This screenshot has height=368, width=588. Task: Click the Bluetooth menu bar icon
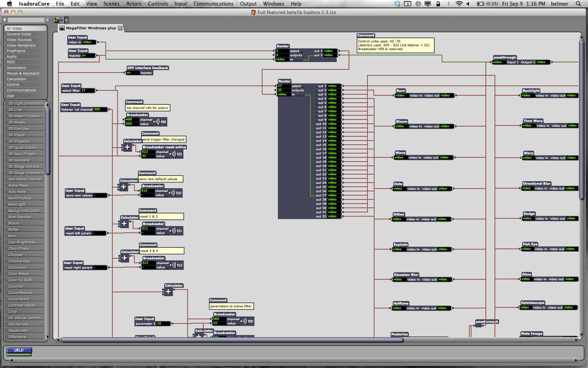pyautogui.click(x=448, y=4)
